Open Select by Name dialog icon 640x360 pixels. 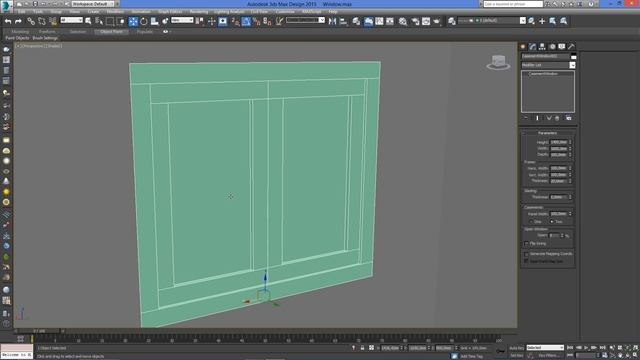point(99,21)
